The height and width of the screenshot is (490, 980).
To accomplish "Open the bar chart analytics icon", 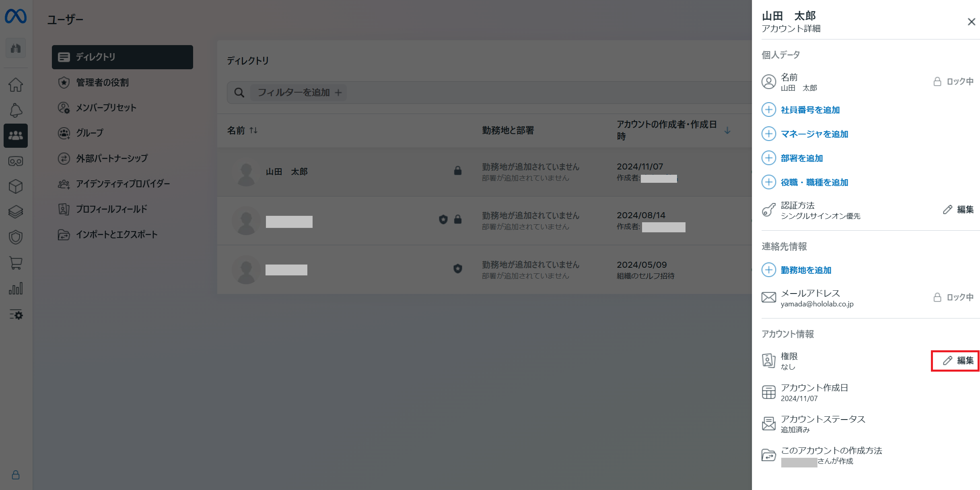I will 16,288.
